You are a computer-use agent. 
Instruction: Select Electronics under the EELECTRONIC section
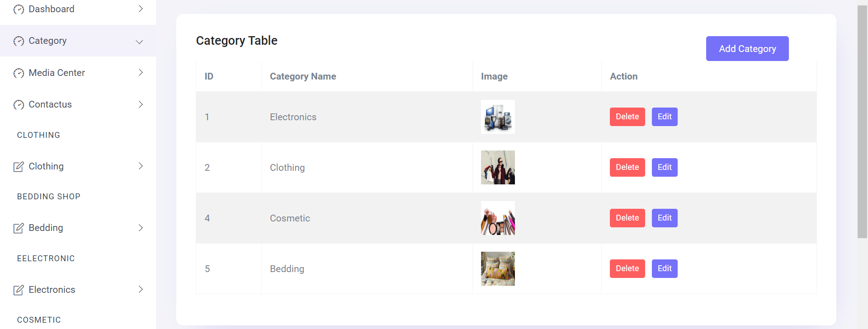[x=52, y=289]
